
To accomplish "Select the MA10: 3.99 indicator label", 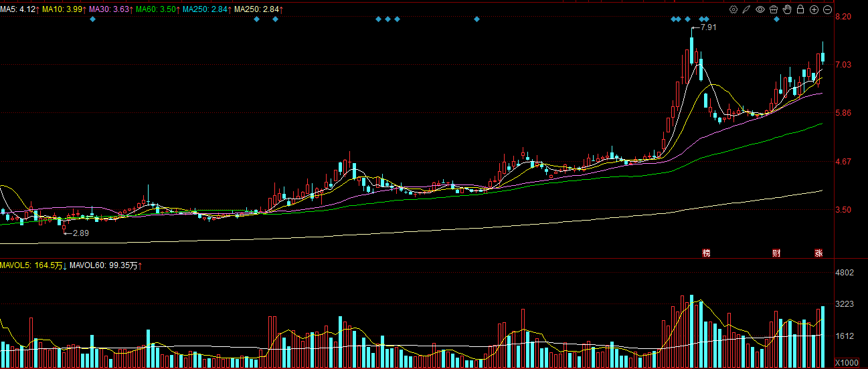I will point(64,9).
